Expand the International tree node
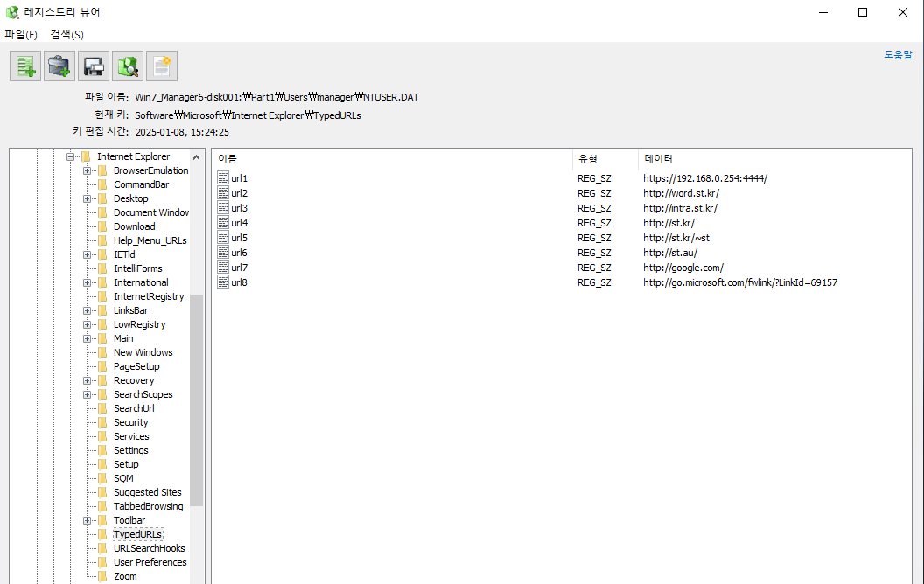Image resolution: width=924 pixels, height=584 pixels. coord(87,282)
